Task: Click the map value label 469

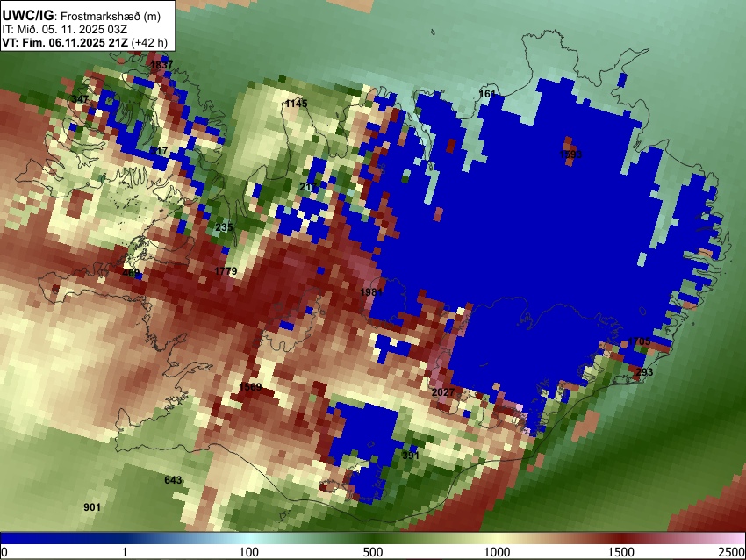Action: (x=132, y=273)
